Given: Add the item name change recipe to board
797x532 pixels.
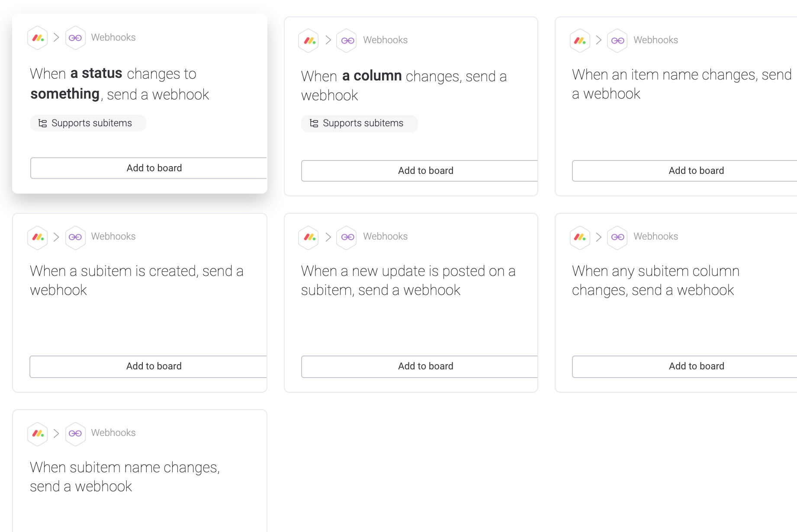Looking at the screenshot, I should 696,170.
